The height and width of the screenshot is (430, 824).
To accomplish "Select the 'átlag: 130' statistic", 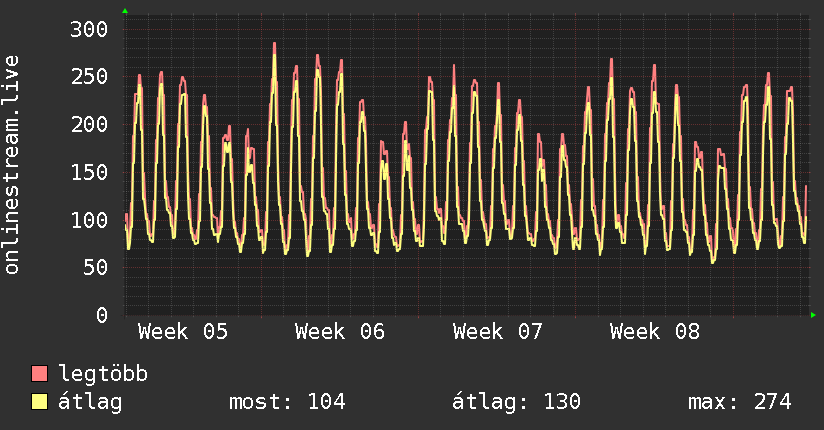I will pos(516,402).
